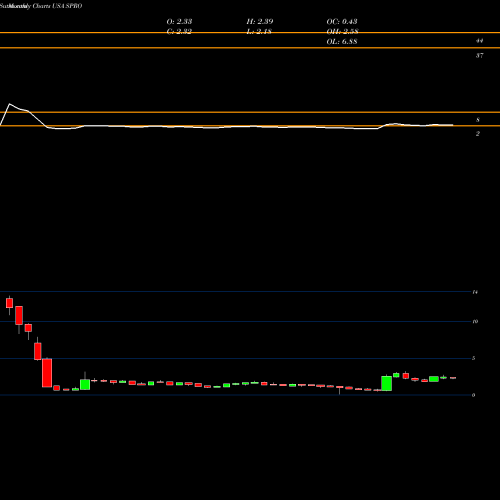
Task: Click the low value "L: 2.18"
Action: point(260,31)
